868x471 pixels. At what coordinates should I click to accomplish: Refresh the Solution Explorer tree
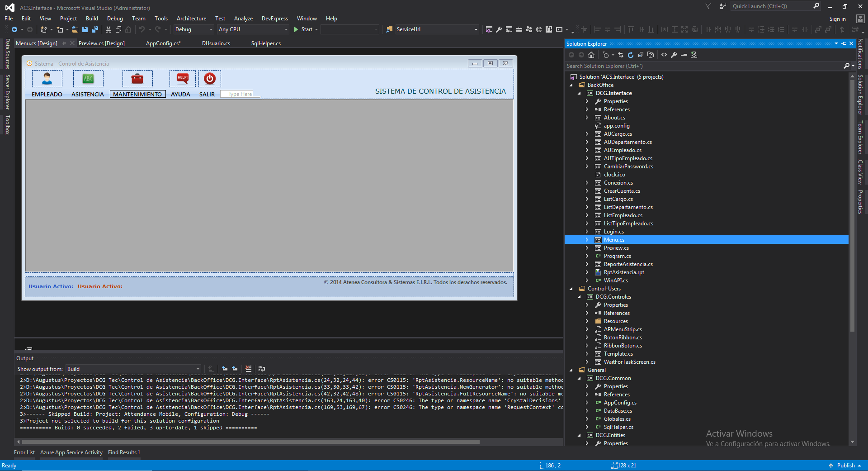click(631, 55)
